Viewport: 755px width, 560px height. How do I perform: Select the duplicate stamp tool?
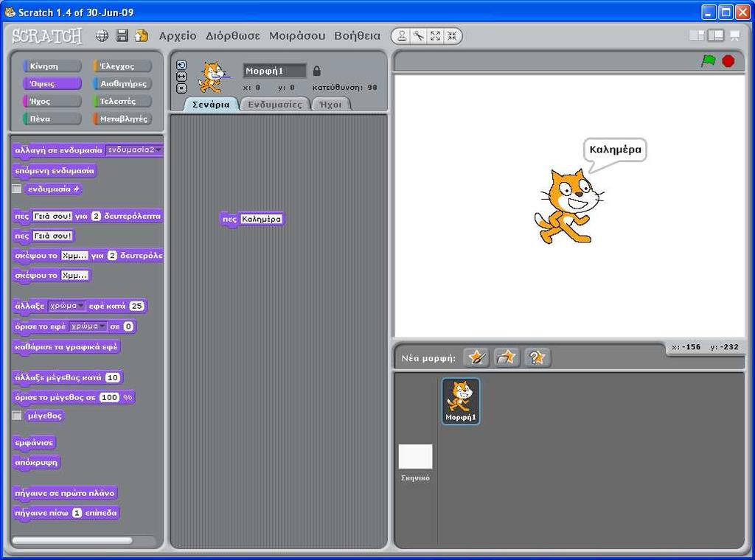coord(402,35)
